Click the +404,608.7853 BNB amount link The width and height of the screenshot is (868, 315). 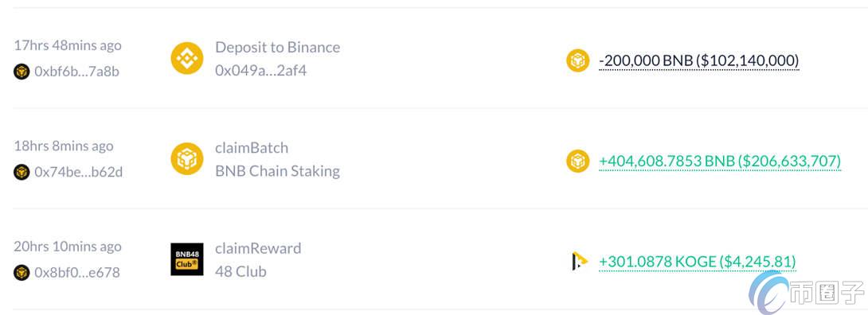tap(720, 161)
